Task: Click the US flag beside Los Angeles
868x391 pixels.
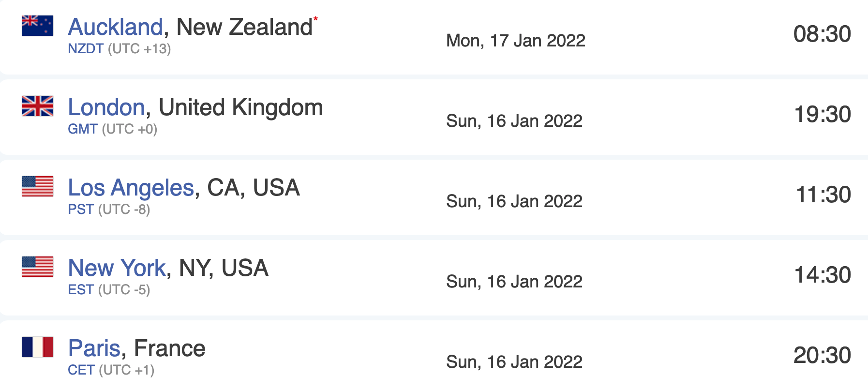Action: tap(38, 186)
